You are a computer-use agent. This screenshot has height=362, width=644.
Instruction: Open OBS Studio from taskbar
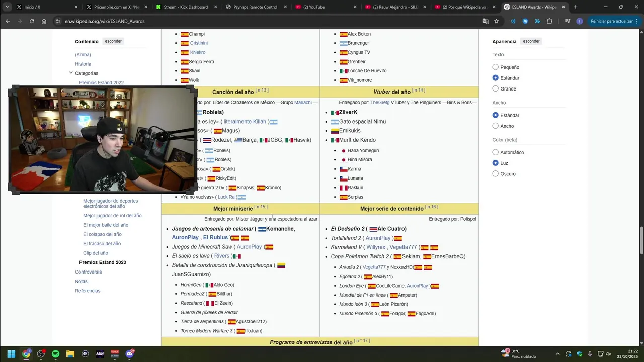41,354
